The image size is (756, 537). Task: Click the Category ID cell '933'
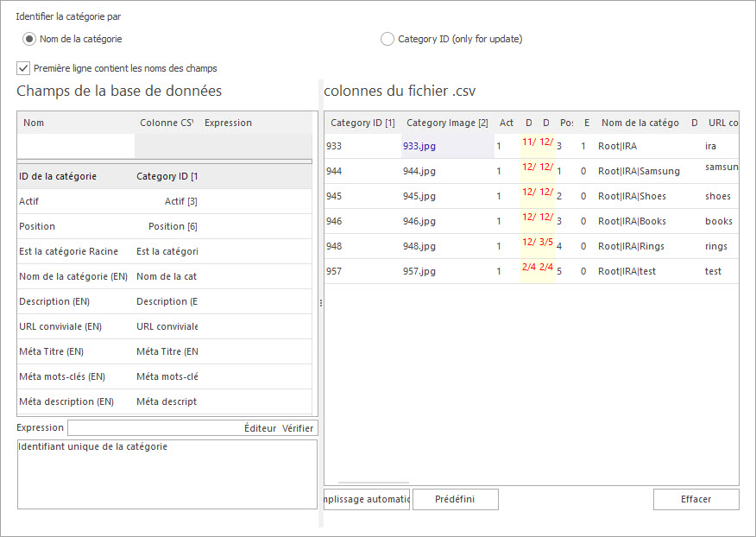pos(362,146)
